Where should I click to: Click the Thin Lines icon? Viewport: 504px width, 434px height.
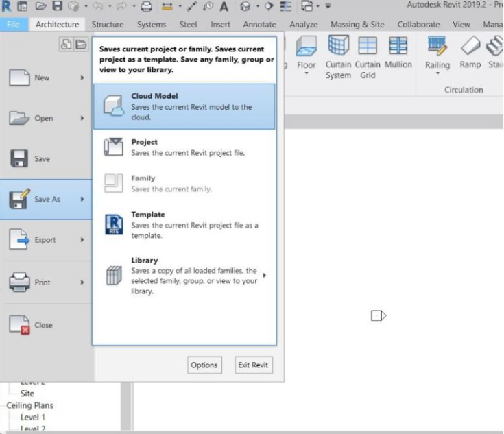286,6
